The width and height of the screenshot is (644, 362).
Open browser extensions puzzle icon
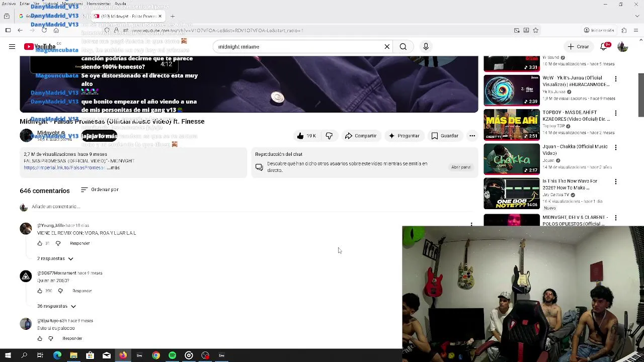click(x=624, y=31)
